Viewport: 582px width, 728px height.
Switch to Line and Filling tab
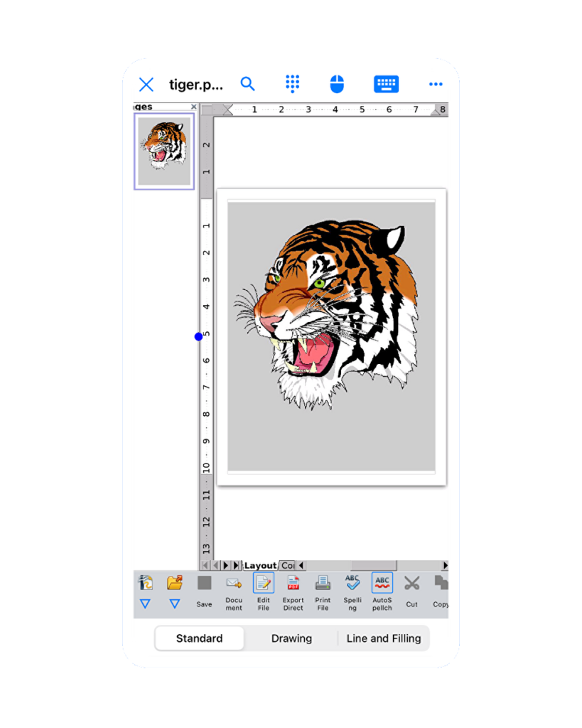tap(383, 638)
